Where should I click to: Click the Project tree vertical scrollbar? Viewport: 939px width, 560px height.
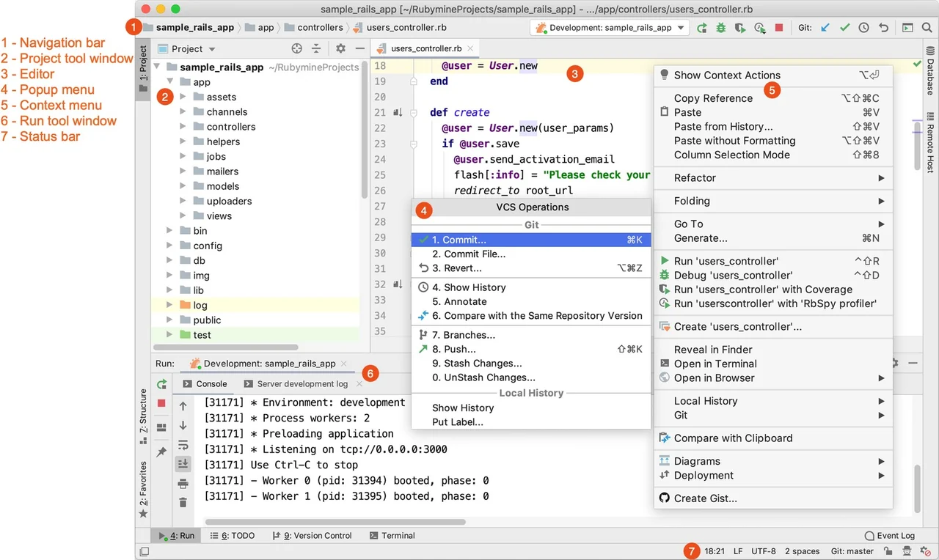tap(365, 130)
